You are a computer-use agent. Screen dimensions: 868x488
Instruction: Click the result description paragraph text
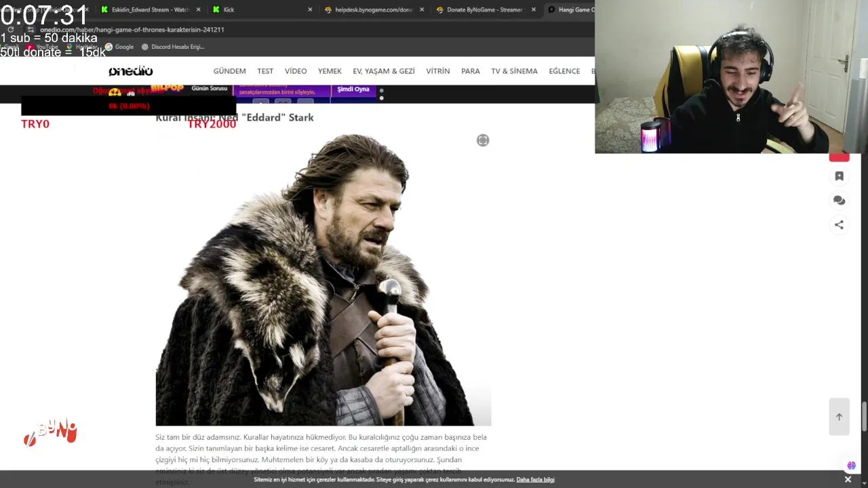tap(321, 460)
